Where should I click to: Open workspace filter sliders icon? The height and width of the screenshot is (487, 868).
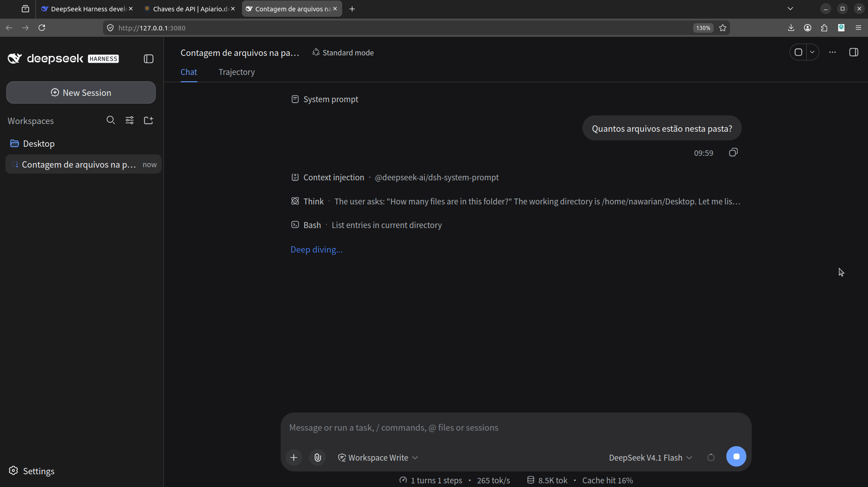[x=129, y=120]
